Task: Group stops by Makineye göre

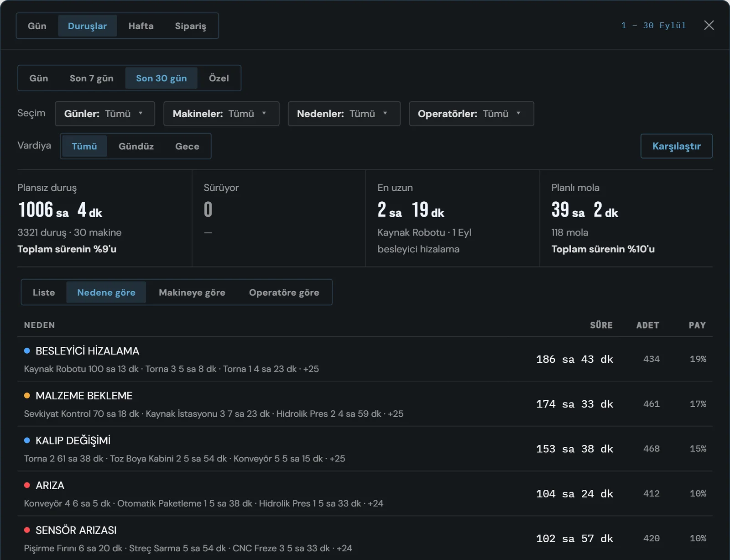Action: tap(192, 292)
